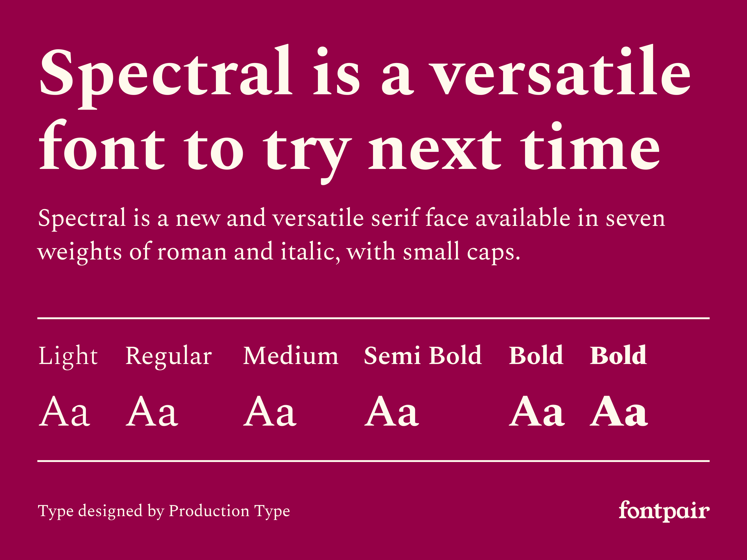Click the word "seven" in the description
747x560 pixels.
click(635, 218)
